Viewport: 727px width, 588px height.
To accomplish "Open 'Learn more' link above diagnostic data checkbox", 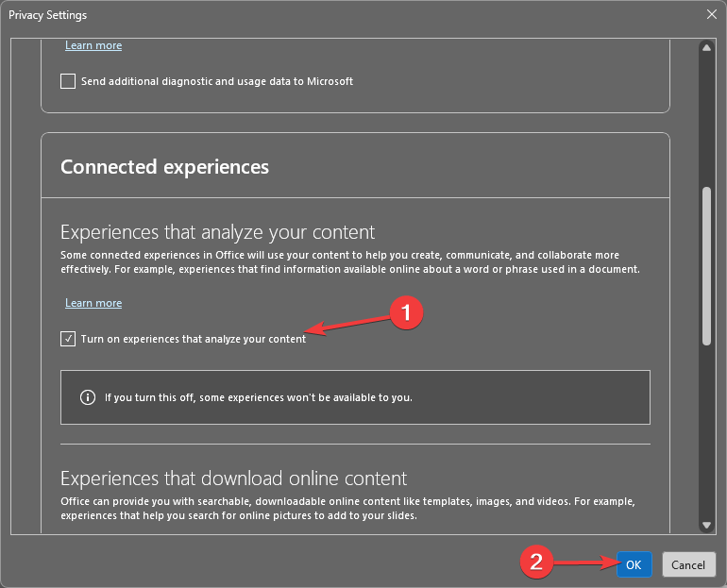I will (x=93, y=45).
